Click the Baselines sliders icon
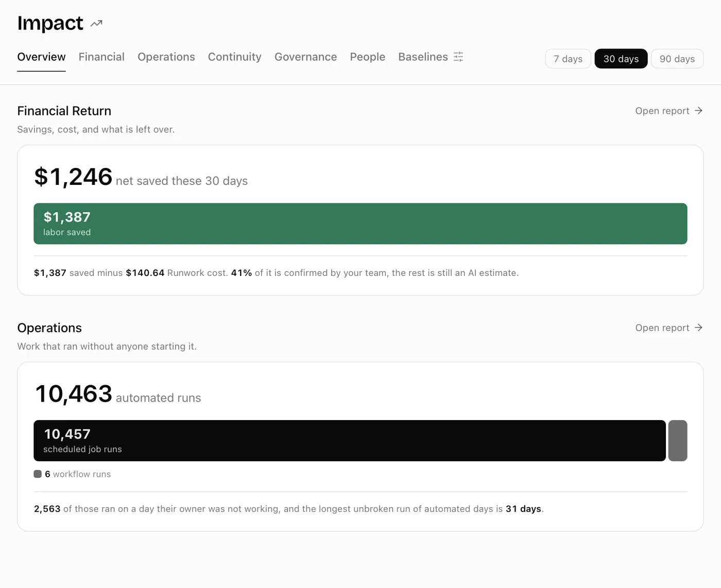Image resolution: width=721 pixels, height=588 pixels. click(x=458, y=57)
